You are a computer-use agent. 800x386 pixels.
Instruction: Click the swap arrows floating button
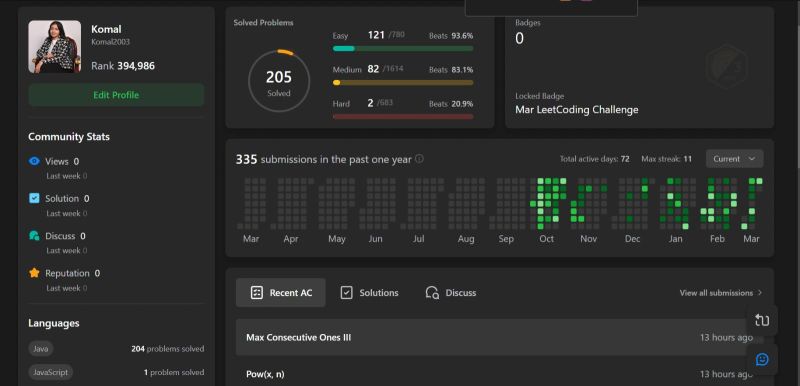point(762,320)
